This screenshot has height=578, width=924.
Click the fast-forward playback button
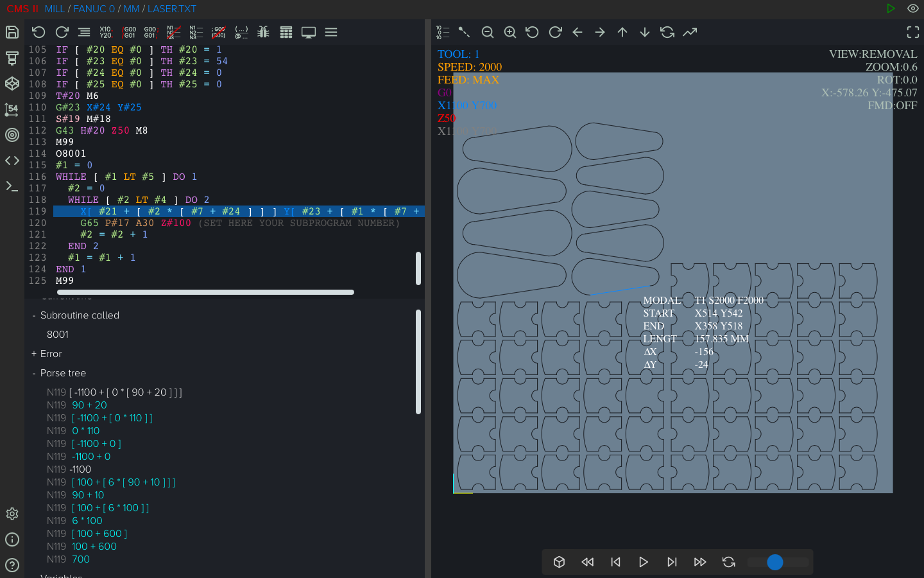coord(700,562)
